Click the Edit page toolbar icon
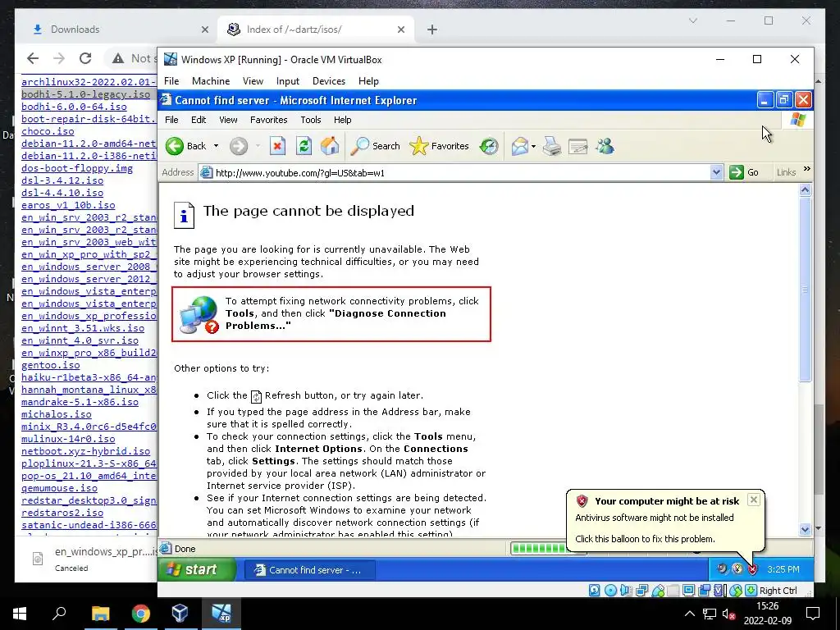Screen dimensions: 840x630 (578, 146)
